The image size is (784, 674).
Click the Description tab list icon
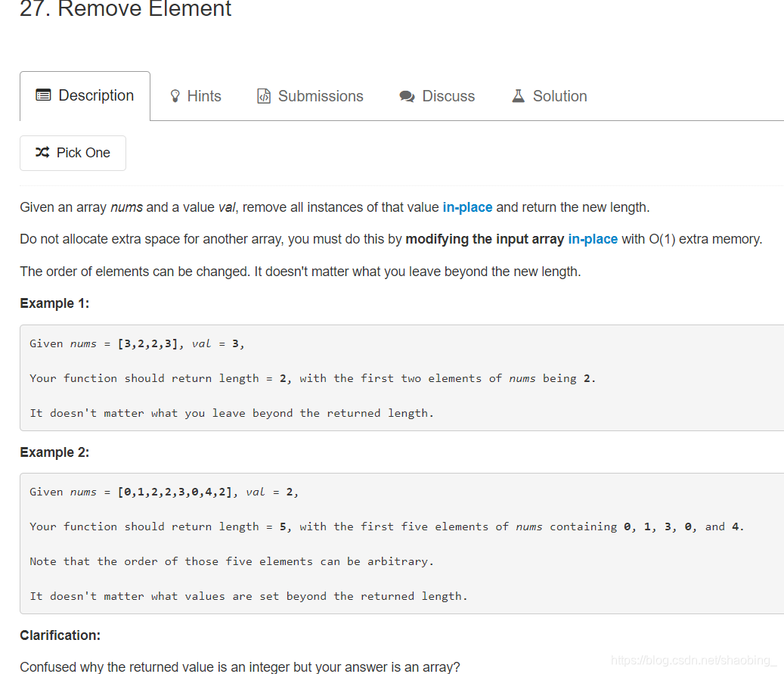[x=44, y=96]
